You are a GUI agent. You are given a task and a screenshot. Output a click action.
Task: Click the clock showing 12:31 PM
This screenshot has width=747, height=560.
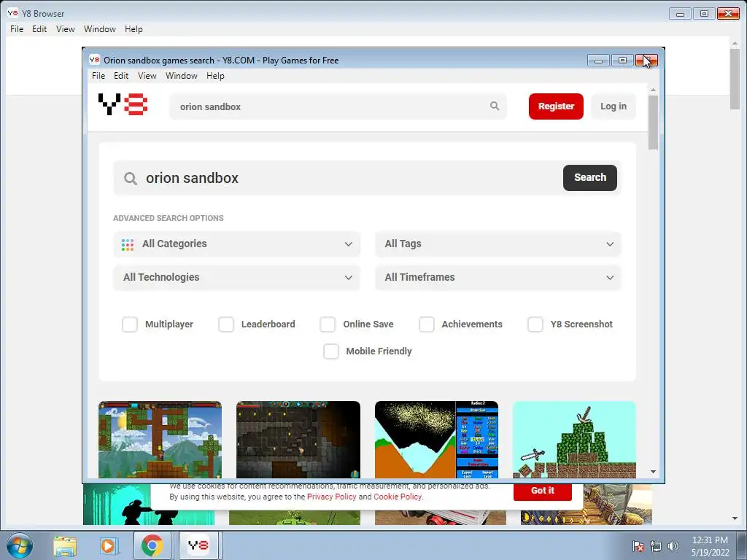710,540
